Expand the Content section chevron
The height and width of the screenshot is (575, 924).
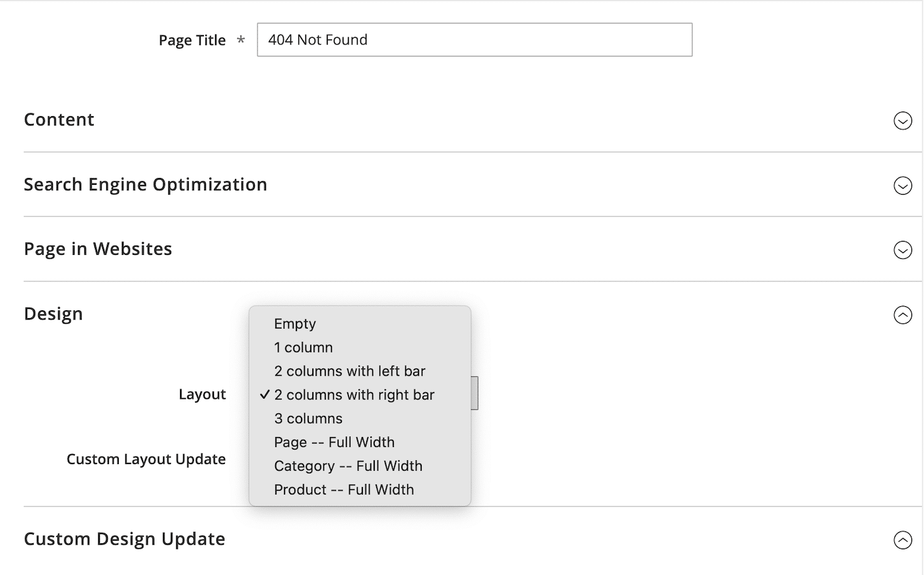pos(903,121)
